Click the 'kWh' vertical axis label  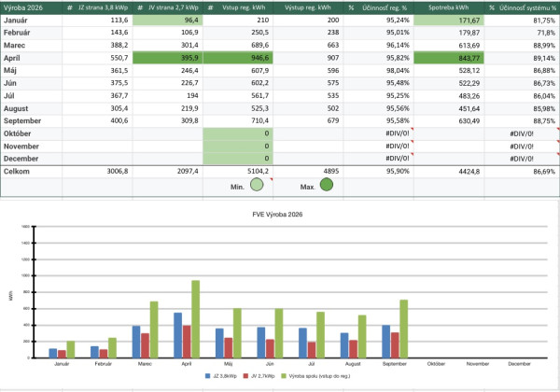pyautogui.click(x=10, y=296)
